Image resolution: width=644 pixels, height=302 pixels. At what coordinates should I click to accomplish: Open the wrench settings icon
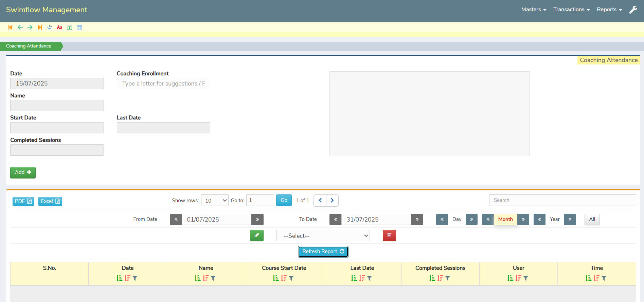pos(633,10)
